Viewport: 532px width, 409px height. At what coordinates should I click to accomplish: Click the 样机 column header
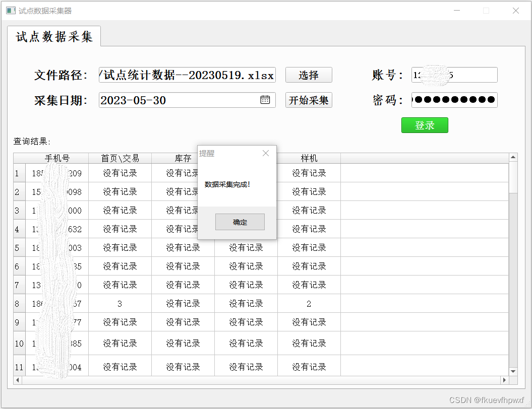(309, 158)
